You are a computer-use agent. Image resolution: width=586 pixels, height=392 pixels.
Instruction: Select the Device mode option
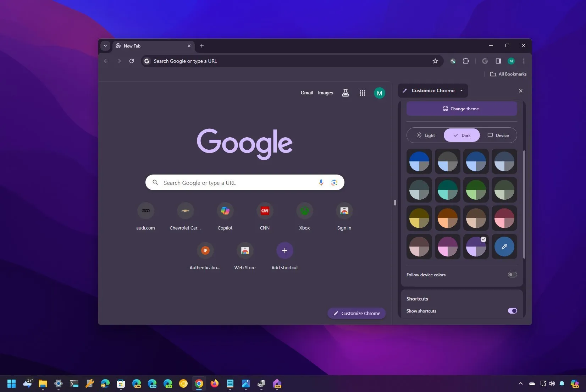498,135
